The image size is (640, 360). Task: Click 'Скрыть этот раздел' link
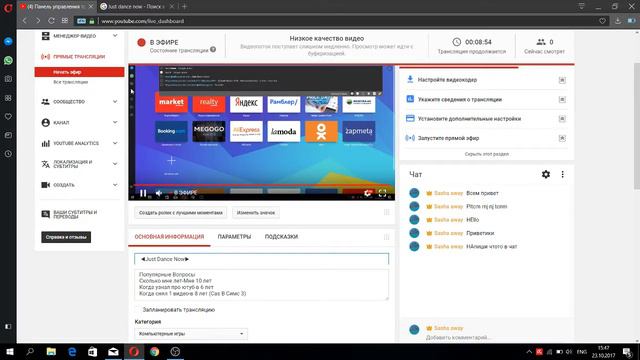[487, 154]
